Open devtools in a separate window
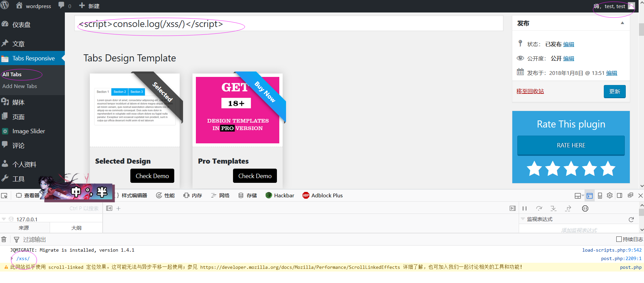This screenshot has width=644, height=283. (x=630, y=195)
